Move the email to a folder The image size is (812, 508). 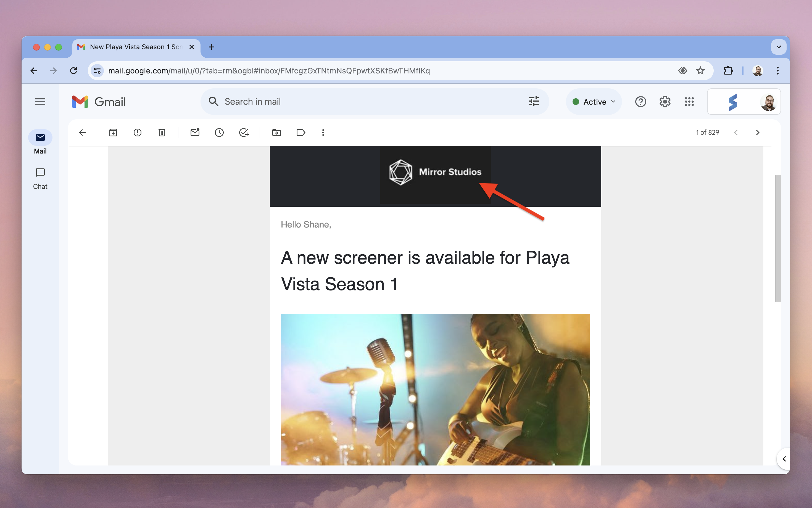point(276,132)
